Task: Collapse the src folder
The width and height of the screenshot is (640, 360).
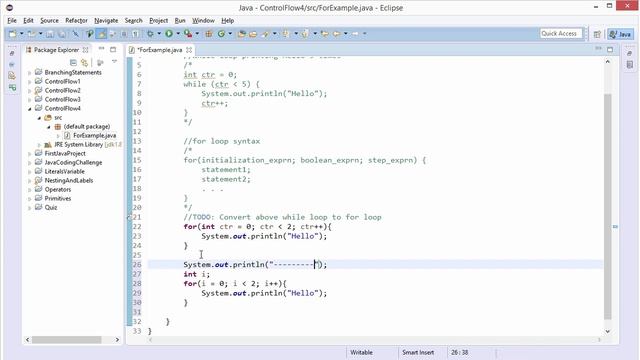Action: 39,118
